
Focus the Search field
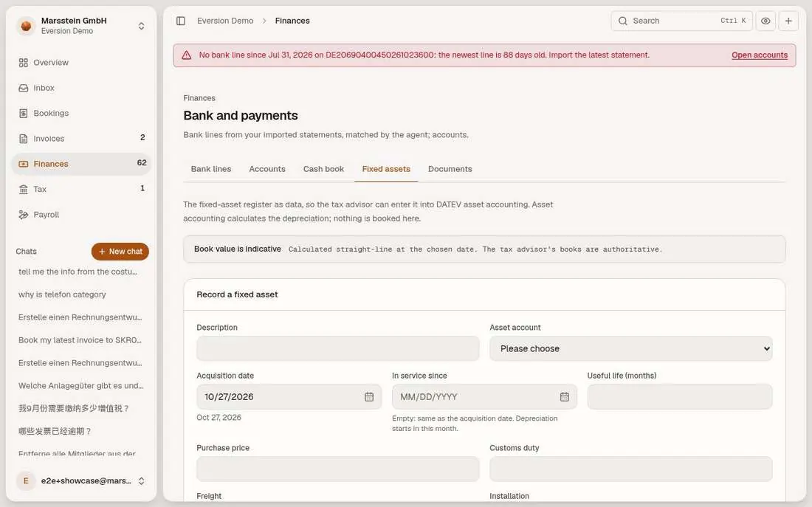681,21
